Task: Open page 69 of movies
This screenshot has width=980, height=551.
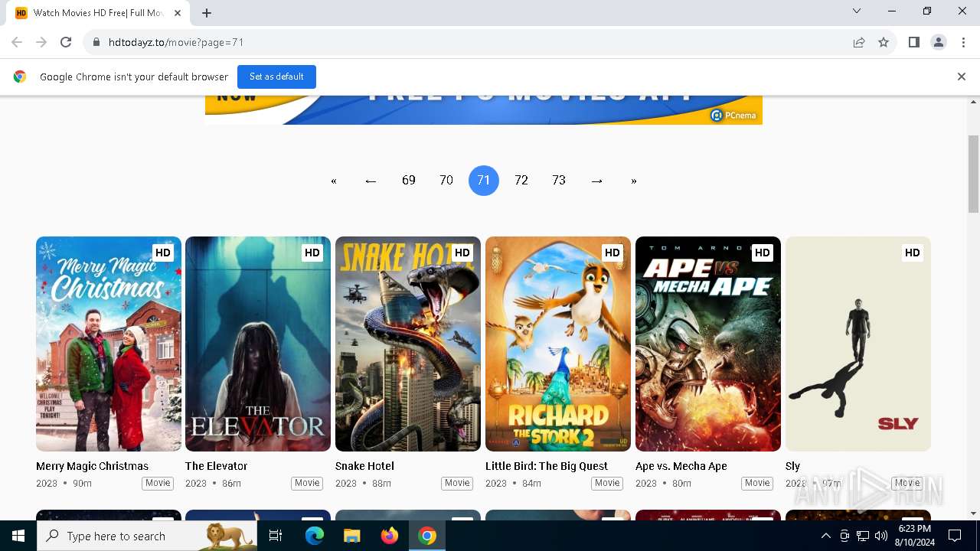Action: pyautogui.click(x=409, y=181)
